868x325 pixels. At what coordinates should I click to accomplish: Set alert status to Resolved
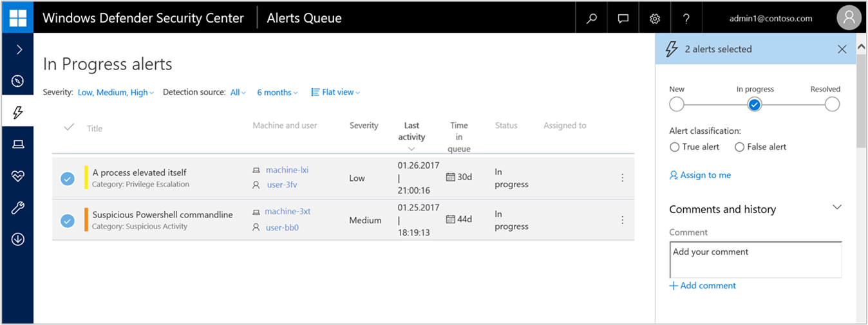tap(832, 104)
